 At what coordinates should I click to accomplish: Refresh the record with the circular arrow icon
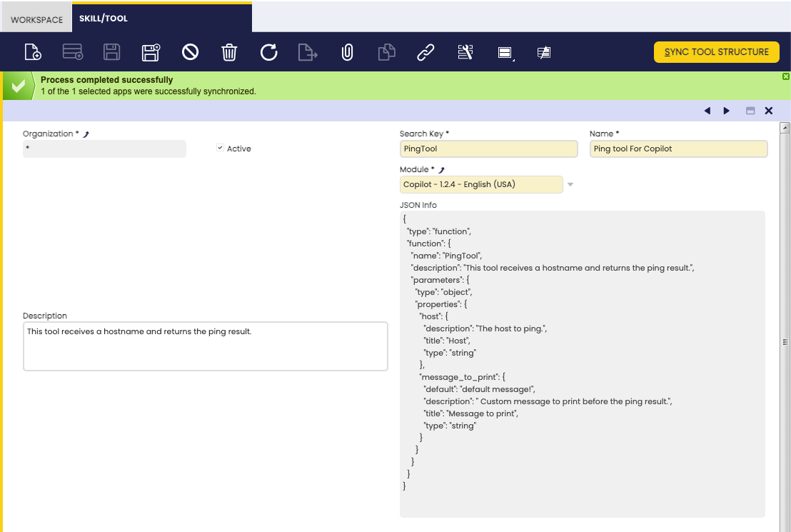[269, 52]
